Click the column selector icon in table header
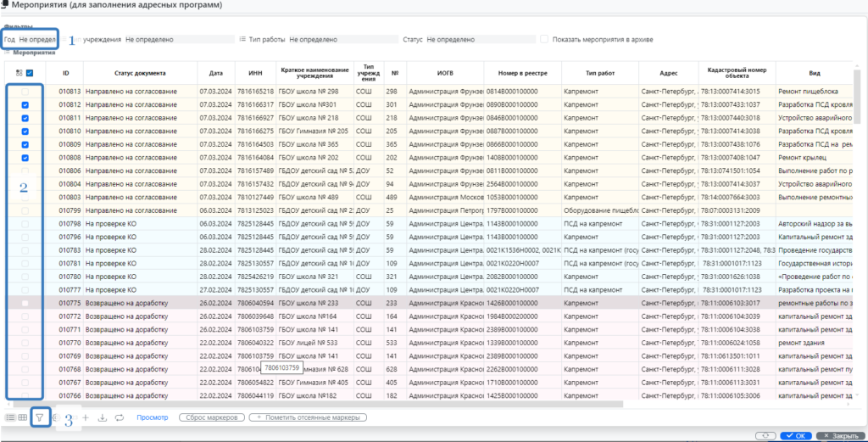Image resolution: width=868 pixels, height=442 pixels. click(x=19, y=73)
